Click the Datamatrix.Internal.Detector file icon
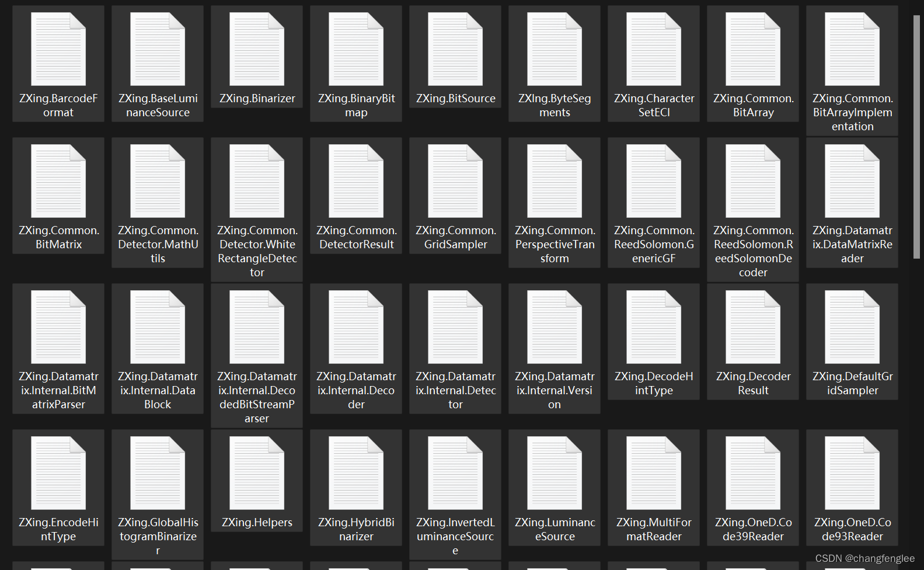Screen dimensions: 924x570 pos(455,327)
